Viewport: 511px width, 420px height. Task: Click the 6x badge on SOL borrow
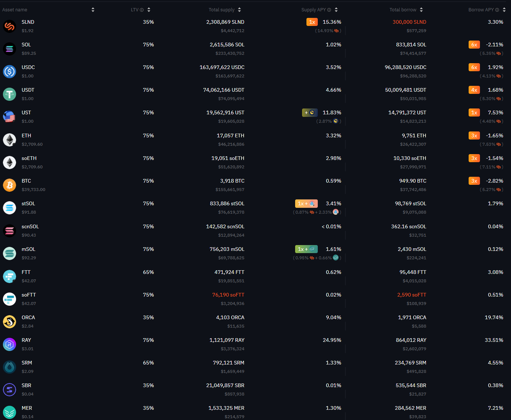point(474,45)
